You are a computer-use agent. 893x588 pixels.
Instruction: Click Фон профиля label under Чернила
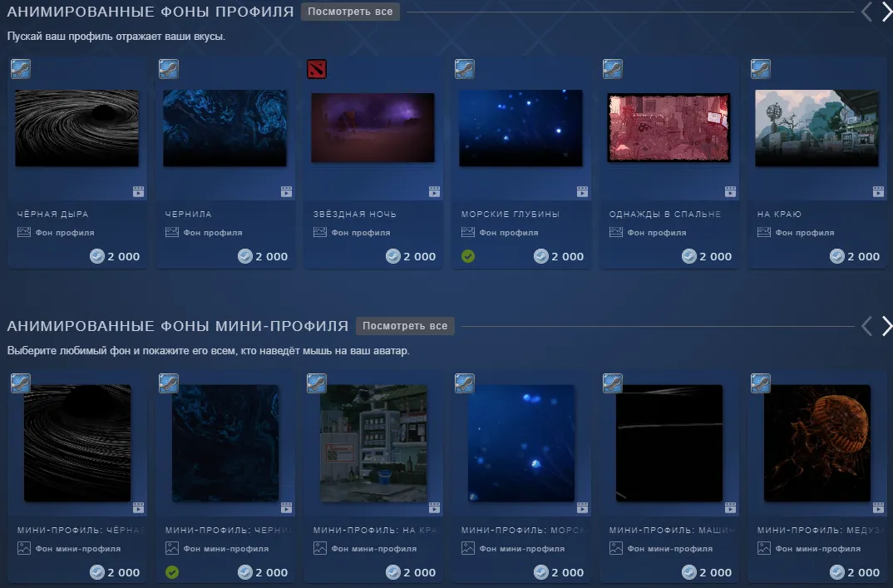point(213,233)
